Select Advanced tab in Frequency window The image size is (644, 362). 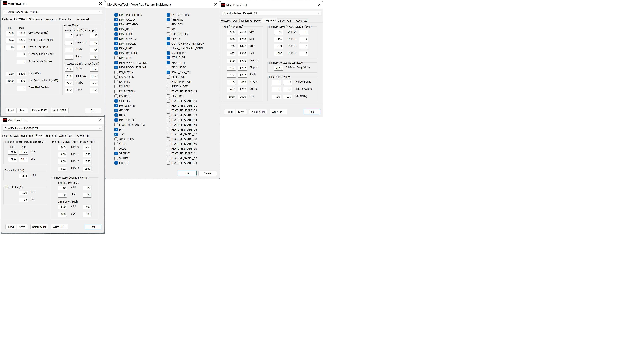tap(302, 20)
